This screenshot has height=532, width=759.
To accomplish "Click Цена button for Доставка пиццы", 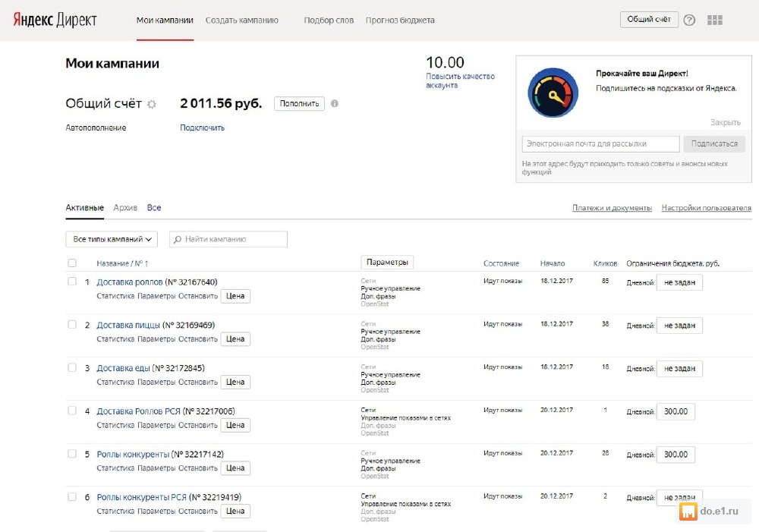I will click(235, 338).
